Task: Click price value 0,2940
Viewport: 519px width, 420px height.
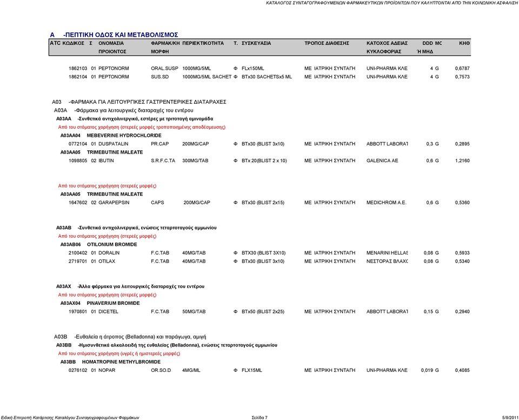Action: (x=462, y=311)
